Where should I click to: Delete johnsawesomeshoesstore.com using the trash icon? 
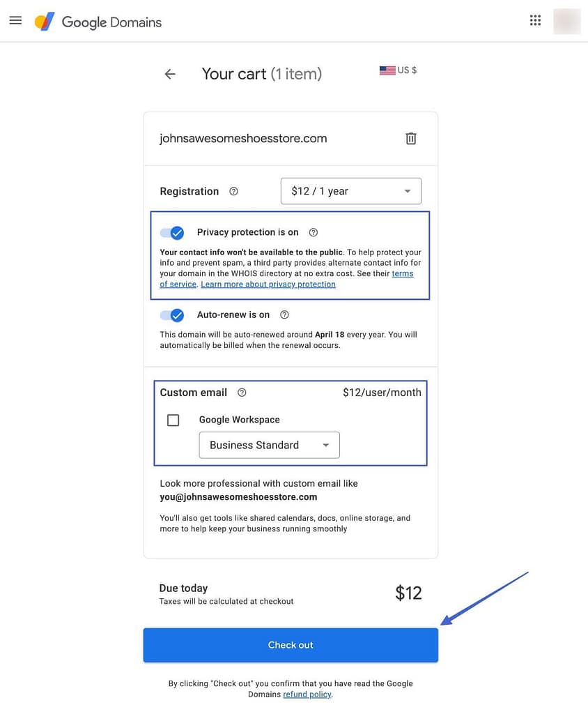click(410, 138)
